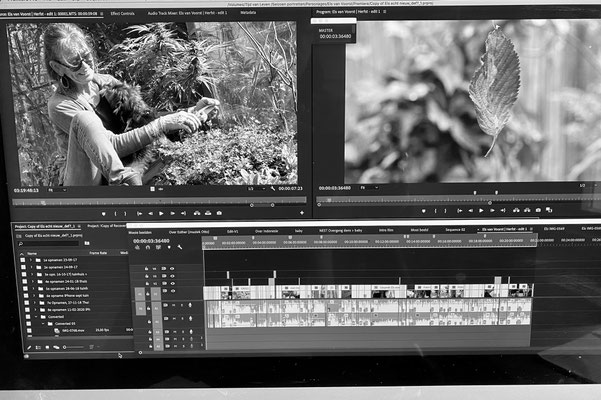Export a frame from the Source monitor
The image size is (601, 400).
219,213
